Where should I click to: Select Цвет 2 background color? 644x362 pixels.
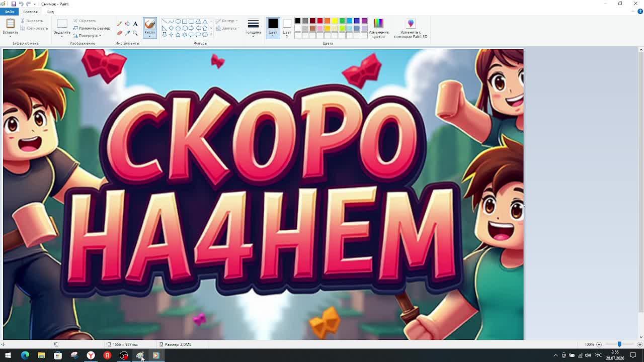(287, 28)
